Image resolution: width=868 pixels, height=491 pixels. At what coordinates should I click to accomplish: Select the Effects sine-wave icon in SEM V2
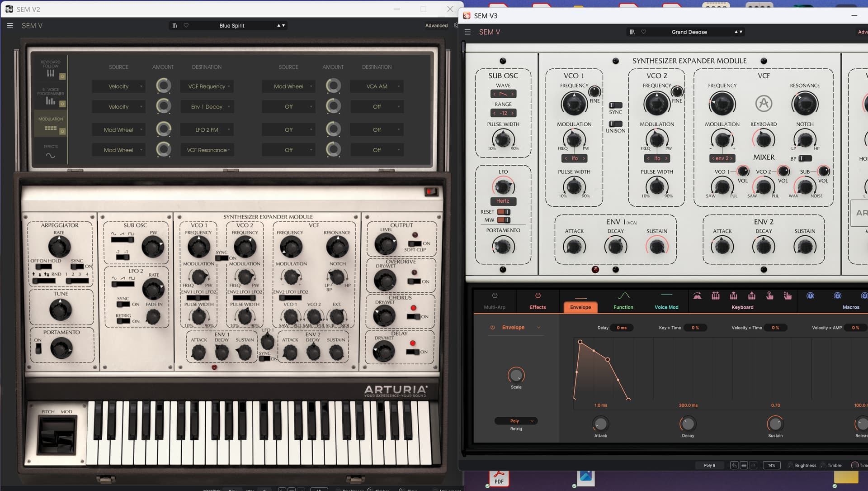click(x=51, y=156)
